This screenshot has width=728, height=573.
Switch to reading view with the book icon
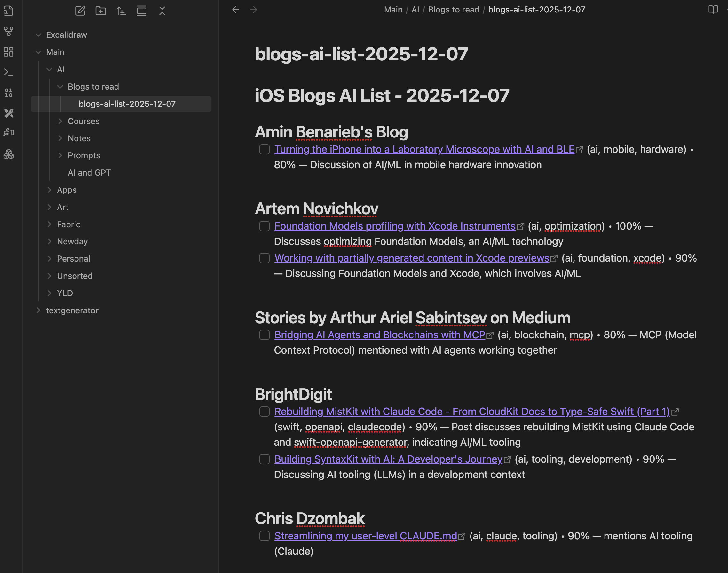pos(713,9)
